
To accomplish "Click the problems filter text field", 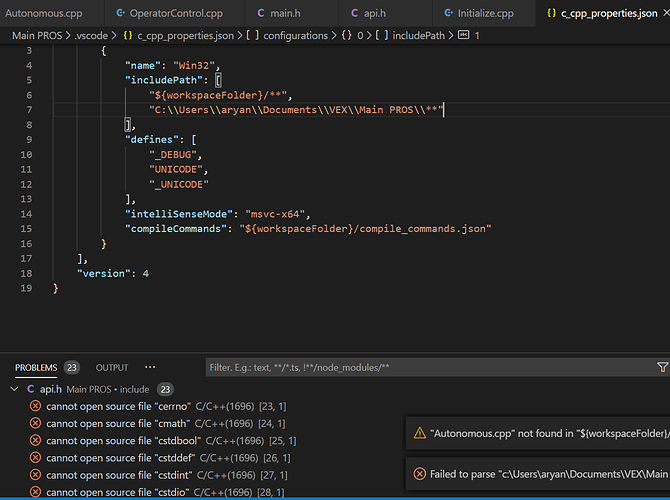I will coord(429,368).
